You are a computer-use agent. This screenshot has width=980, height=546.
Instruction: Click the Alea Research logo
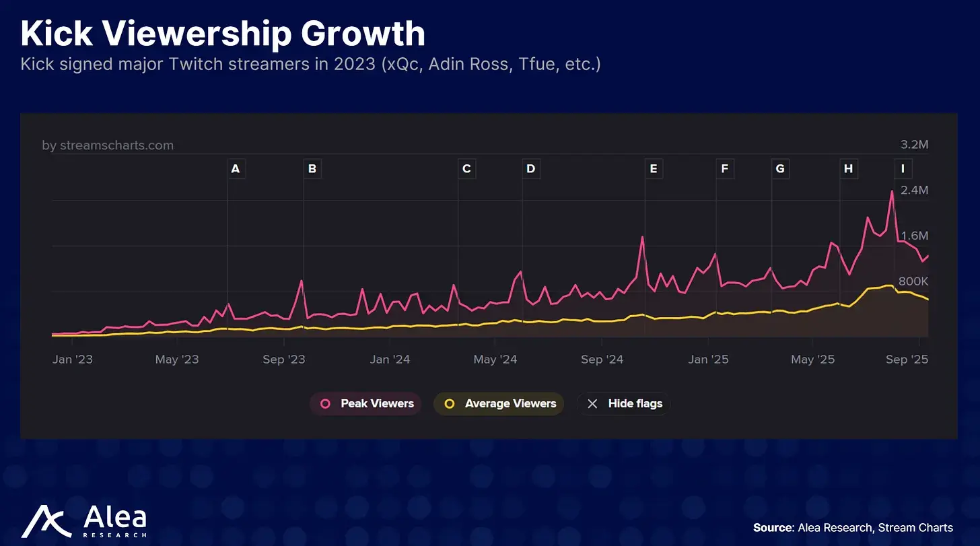(84, 522)
